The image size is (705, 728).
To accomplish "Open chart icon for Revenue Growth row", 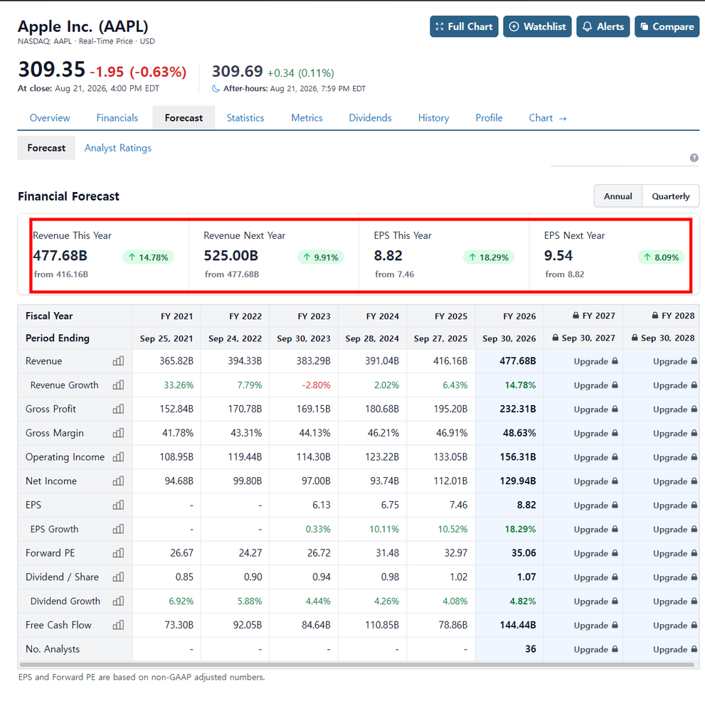I will point(119,385).
